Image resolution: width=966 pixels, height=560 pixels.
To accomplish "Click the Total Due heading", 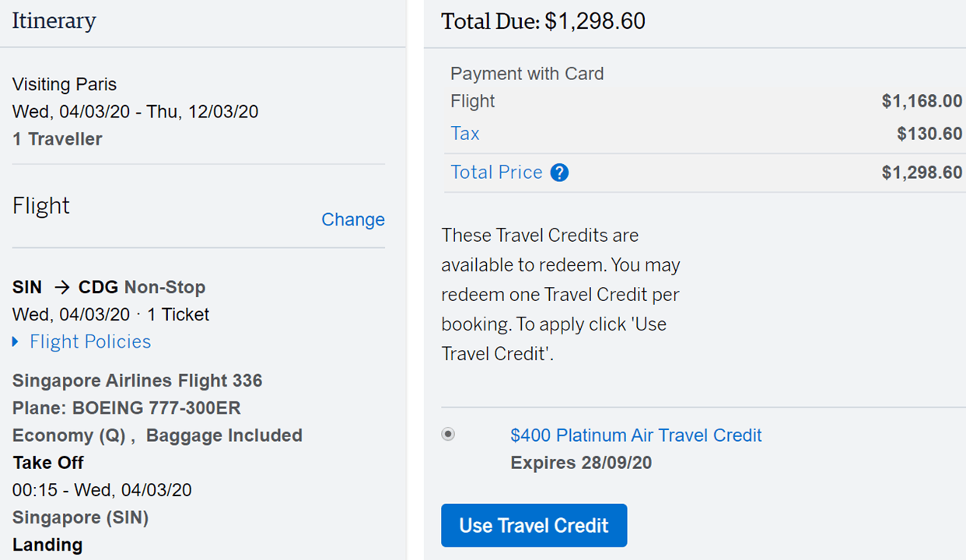I will pyautogui.click(x=543, y=21).
